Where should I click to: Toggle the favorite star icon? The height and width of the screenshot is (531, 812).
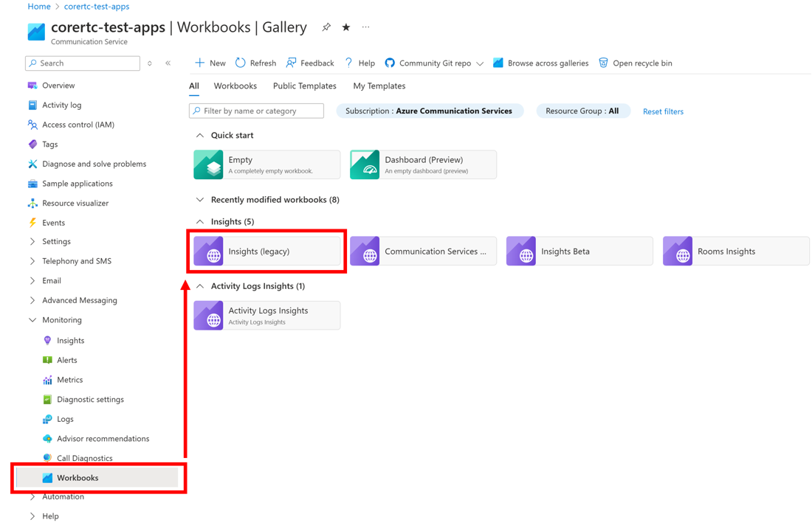click(346, 27)
